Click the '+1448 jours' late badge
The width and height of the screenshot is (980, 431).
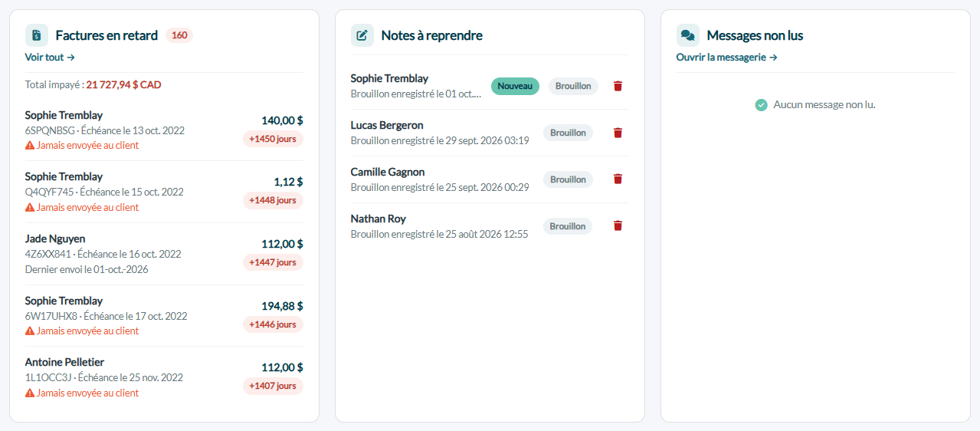[x=273, y=200]
